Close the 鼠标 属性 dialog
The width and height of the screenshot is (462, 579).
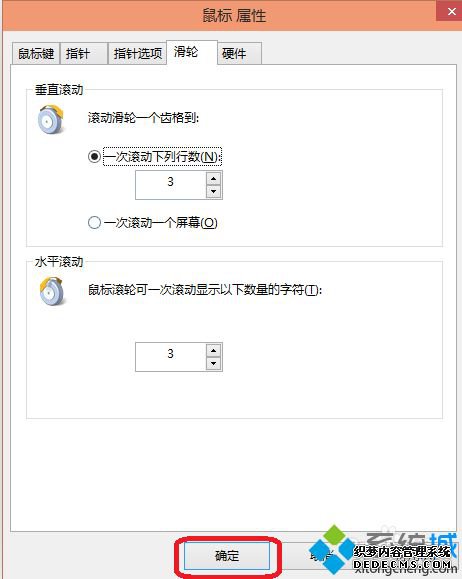pos(451,11)
